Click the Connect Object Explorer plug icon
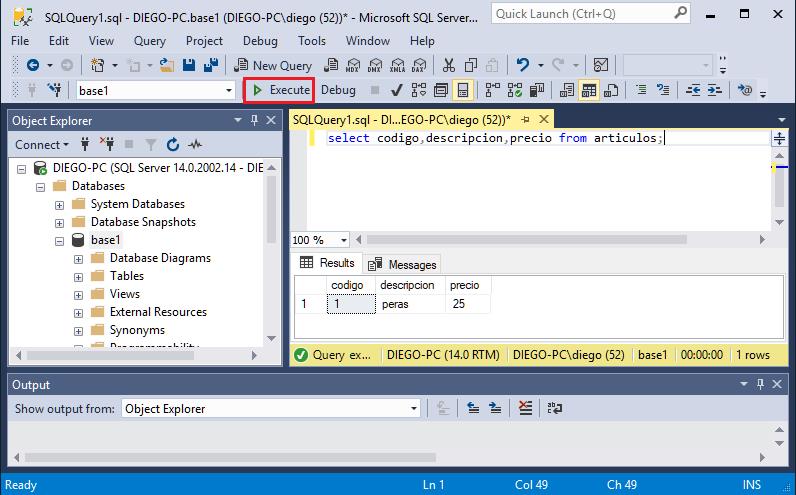796x495 pixels. [x=85, y=145]
